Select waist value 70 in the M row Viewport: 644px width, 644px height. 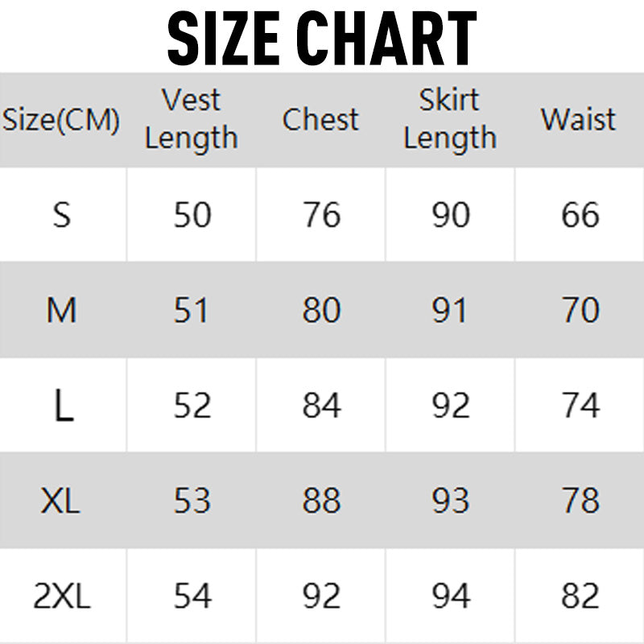click(x=580, y=311)
